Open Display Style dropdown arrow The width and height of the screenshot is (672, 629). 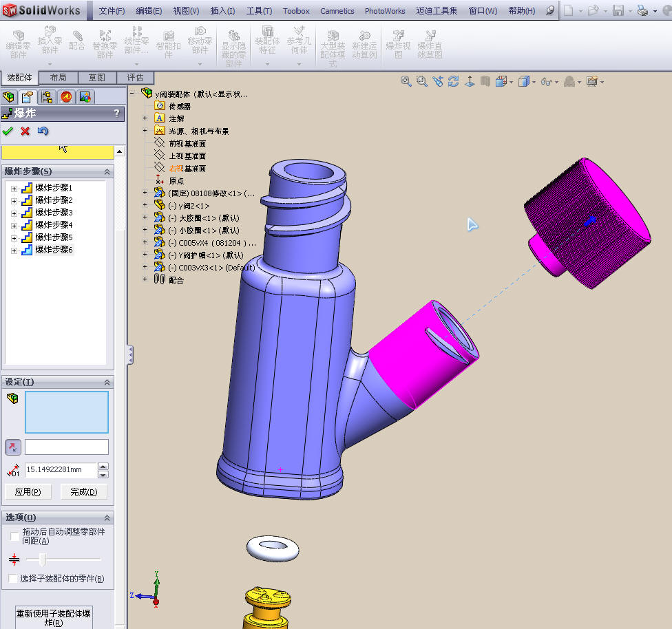[534, 82]
